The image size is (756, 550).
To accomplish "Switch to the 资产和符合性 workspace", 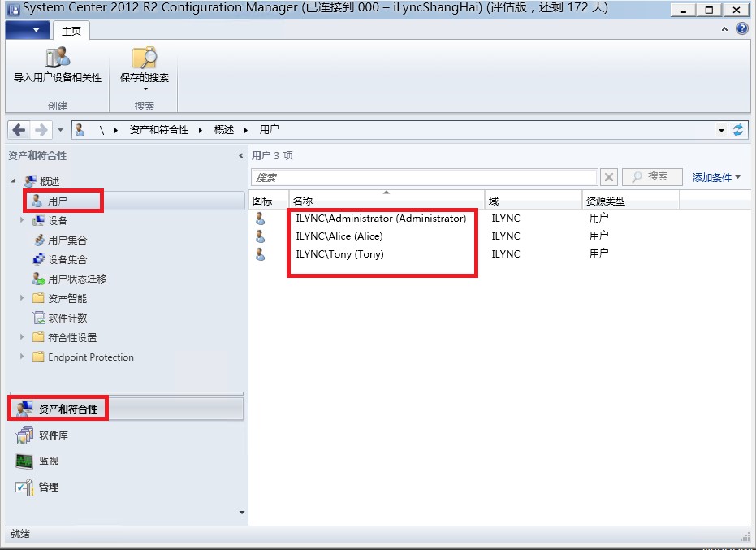I will 126,409.
